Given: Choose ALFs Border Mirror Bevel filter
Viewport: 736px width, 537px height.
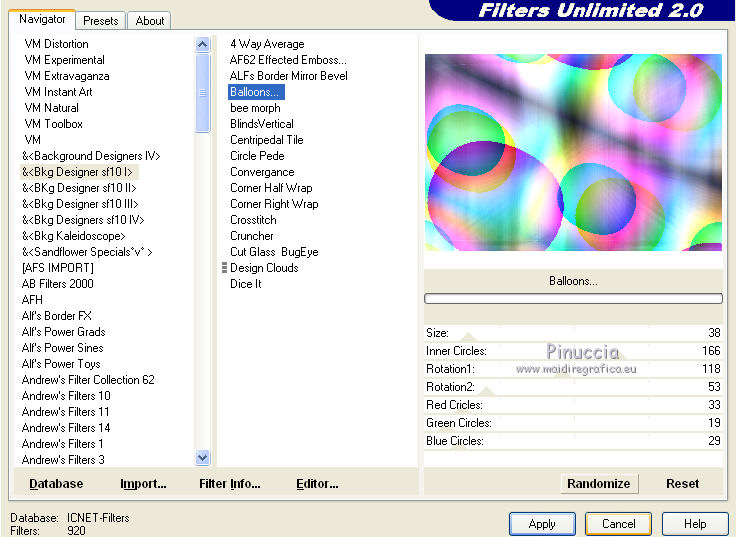Looking at the screenshot, I should click(x=289, y=76).
